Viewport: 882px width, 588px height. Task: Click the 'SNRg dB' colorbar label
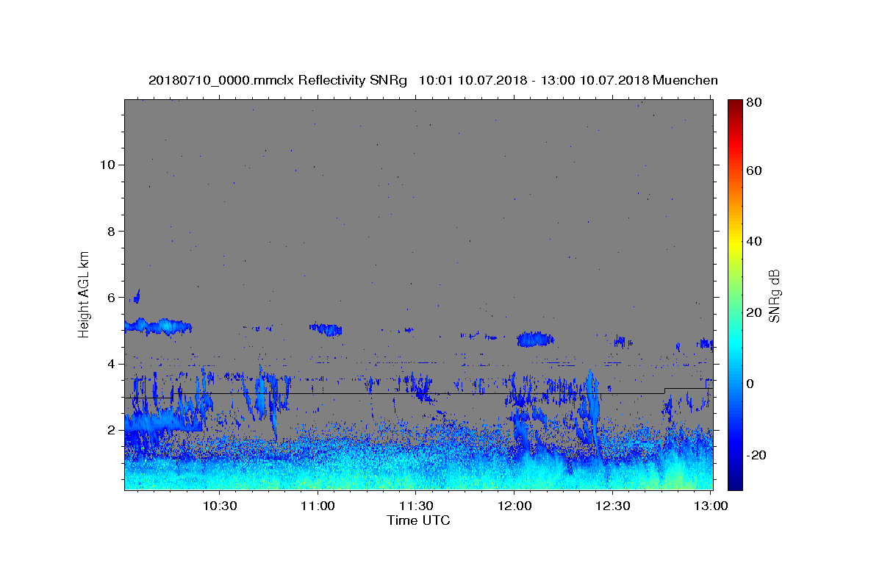tap(774, 295)
